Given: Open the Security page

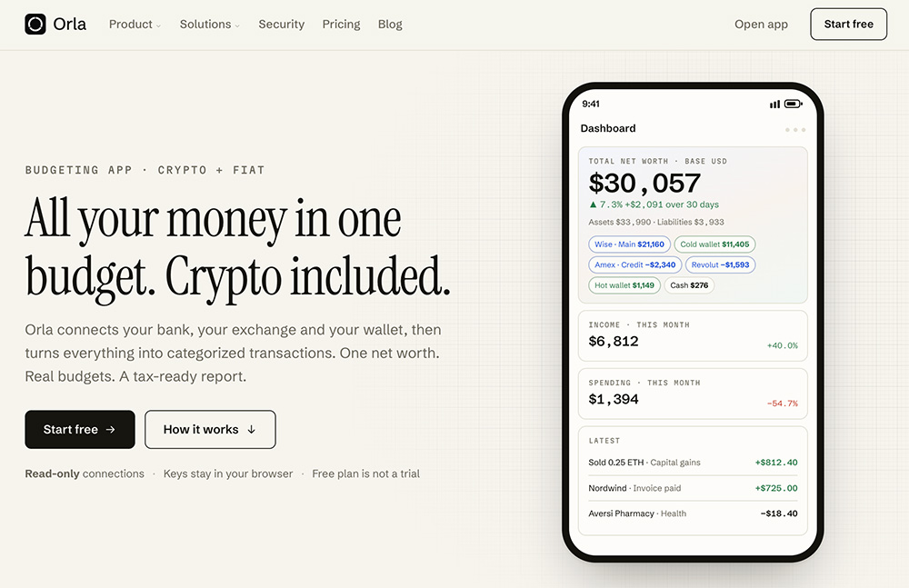Looking at the screenshot, I should 281,25.
